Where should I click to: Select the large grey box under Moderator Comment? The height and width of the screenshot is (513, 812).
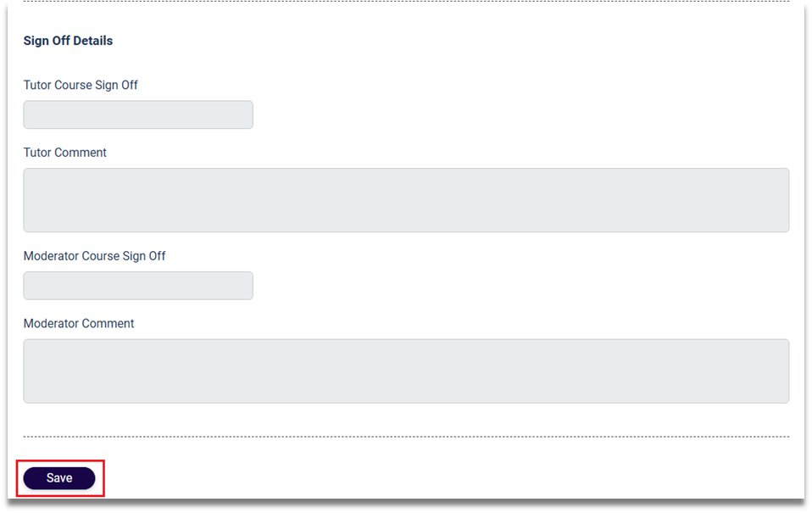click(x=406, y=371)
